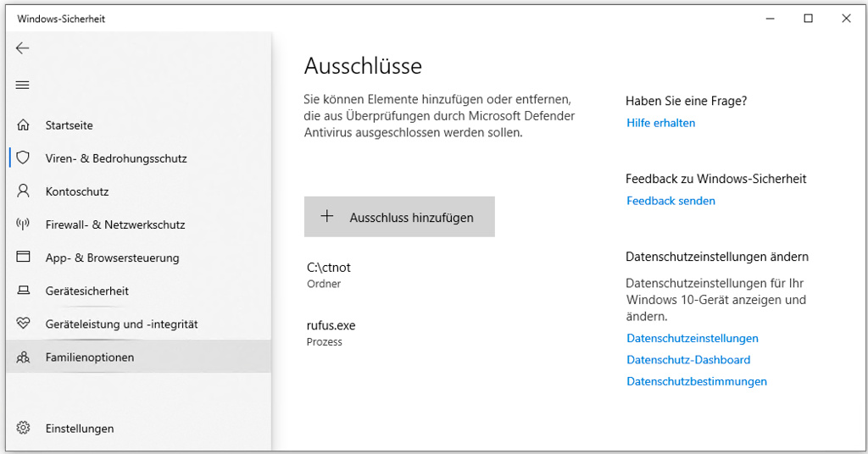Open the Datenschutz-Dashboard link
Viewport: 868px width, 454px height.
[x=688, y=360]
